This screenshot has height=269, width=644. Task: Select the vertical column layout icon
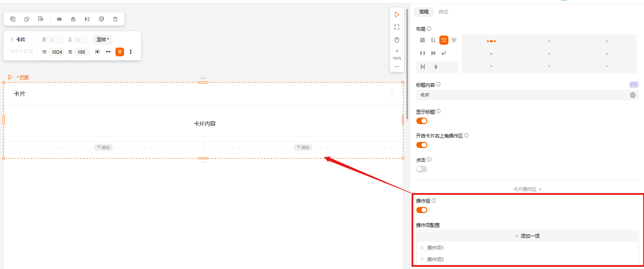point(433,40)
